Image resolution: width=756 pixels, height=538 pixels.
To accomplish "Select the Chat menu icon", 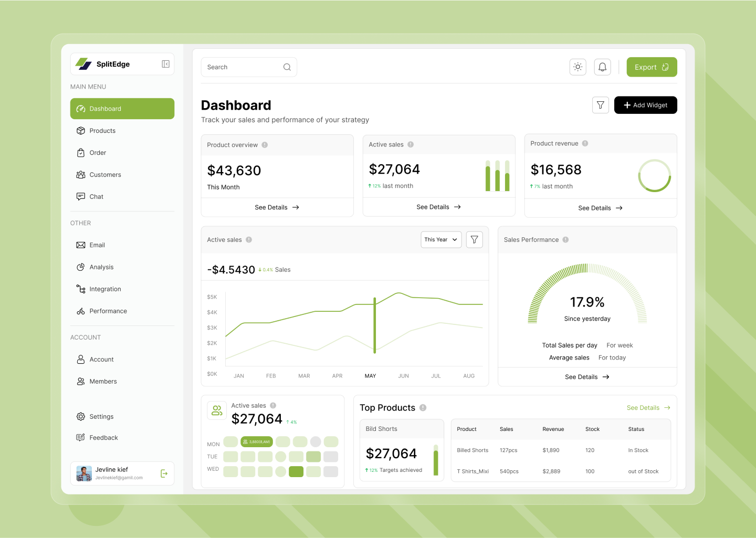I will [x=81, y=196].
